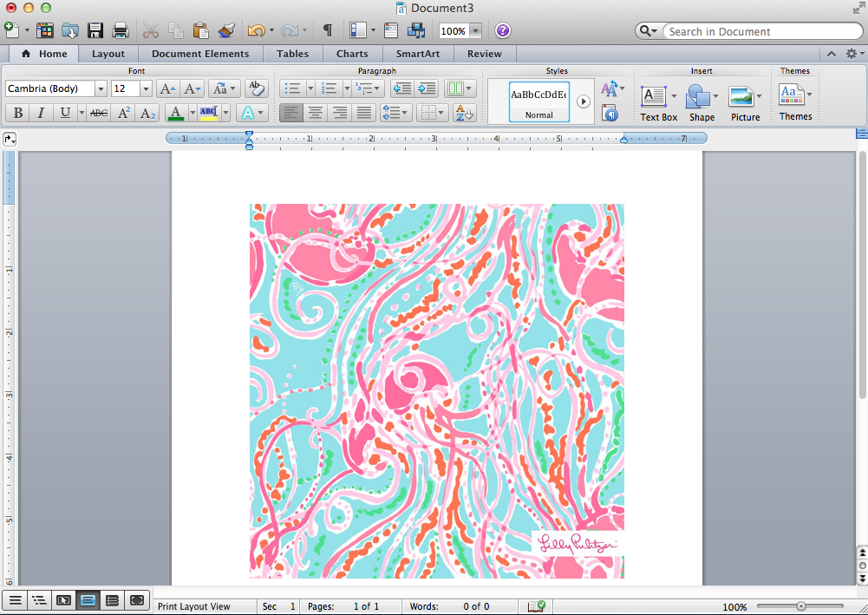Click the Redo arrow icon
The image size is (868, 615).
[x=289, y=30]
